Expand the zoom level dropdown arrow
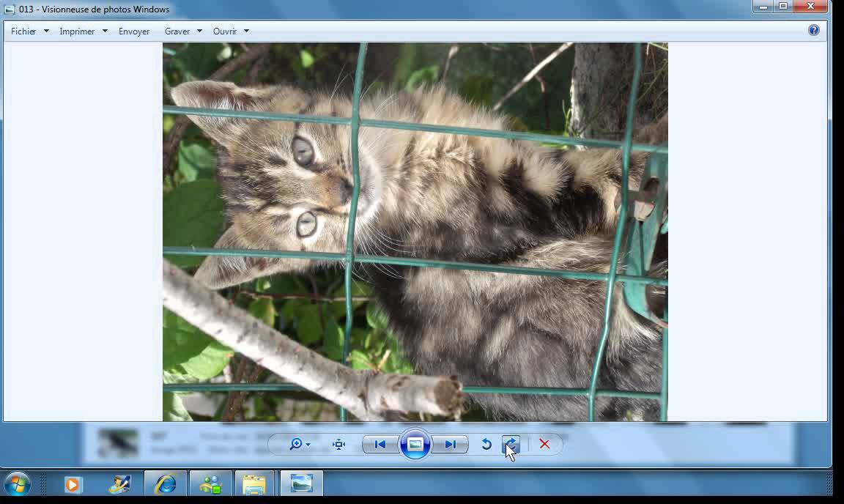Image resolution: width=844 pixels, height=504 pixels. click(308, 445)
